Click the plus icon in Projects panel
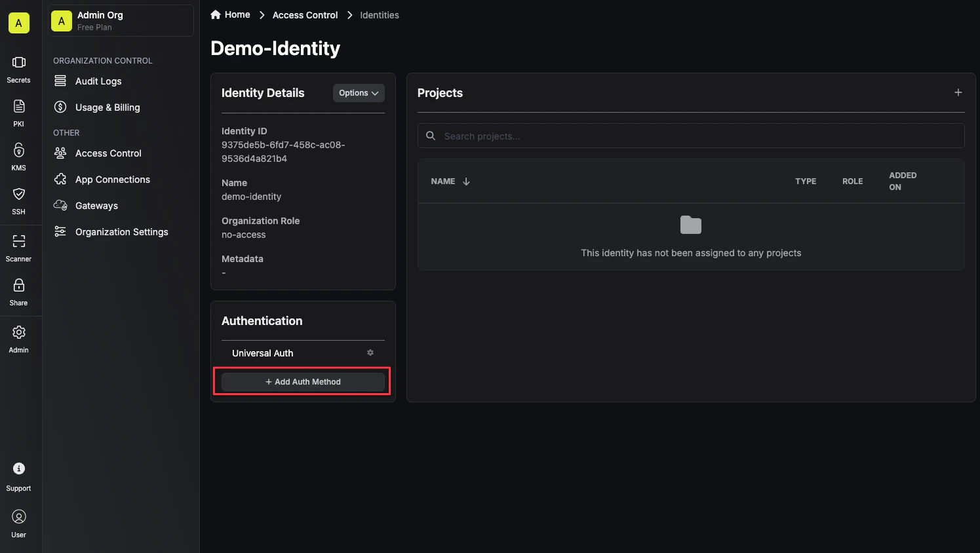The width and height of the screenshot is (980, 553). (x=958, y=92)
